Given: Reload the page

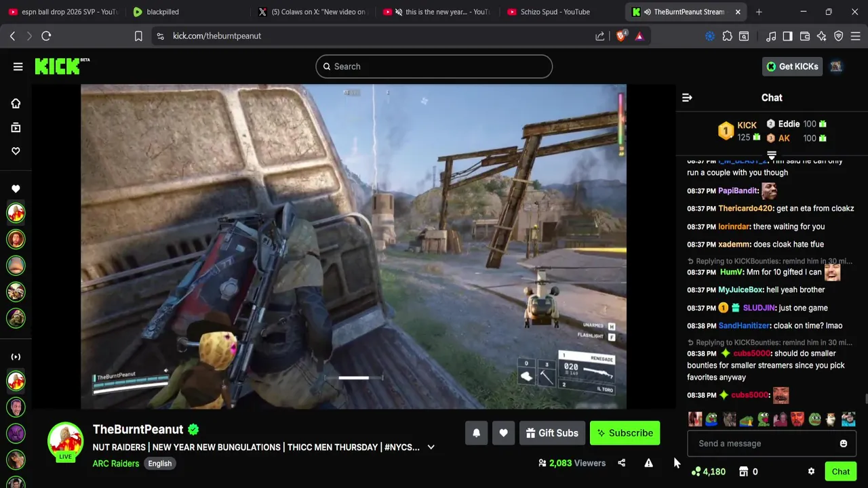Looking at the screenshot, I should [46, 36].
